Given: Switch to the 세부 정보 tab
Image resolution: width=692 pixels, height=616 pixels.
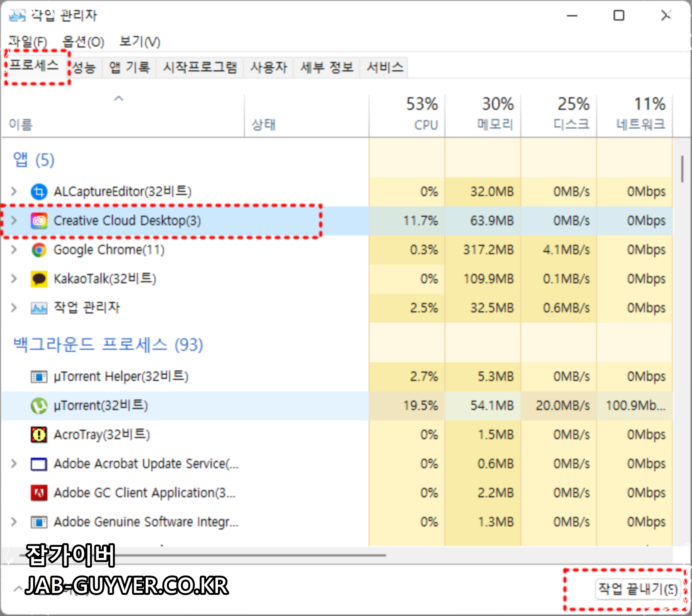Looking at the screenshot, I should pyautogui.click(x=327, y=68).
